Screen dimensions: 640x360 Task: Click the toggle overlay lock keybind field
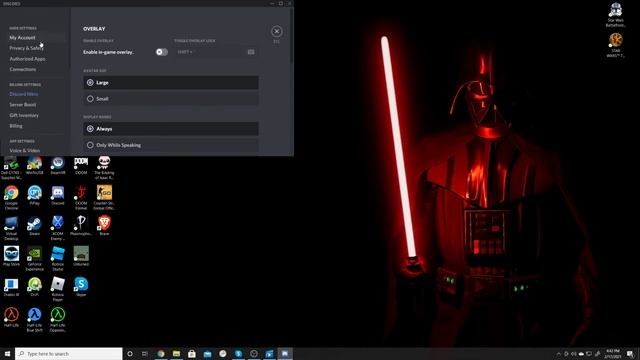(216, 52)
